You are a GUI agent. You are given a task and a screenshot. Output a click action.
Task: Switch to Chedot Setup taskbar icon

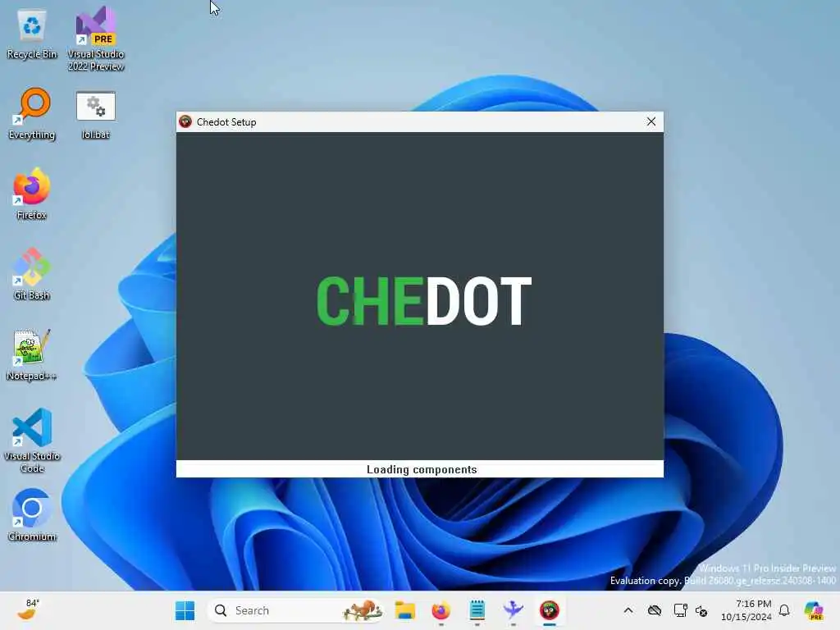[x=549, y=610]
